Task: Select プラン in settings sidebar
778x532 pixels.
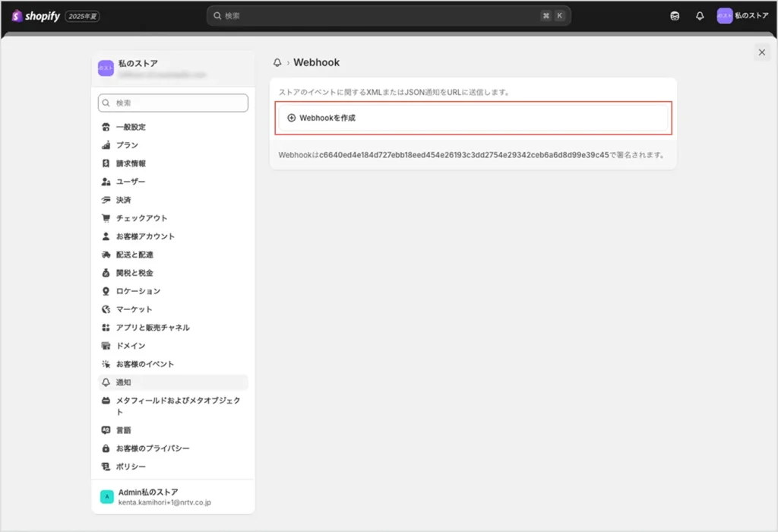Action: click(x=127, y=145)
